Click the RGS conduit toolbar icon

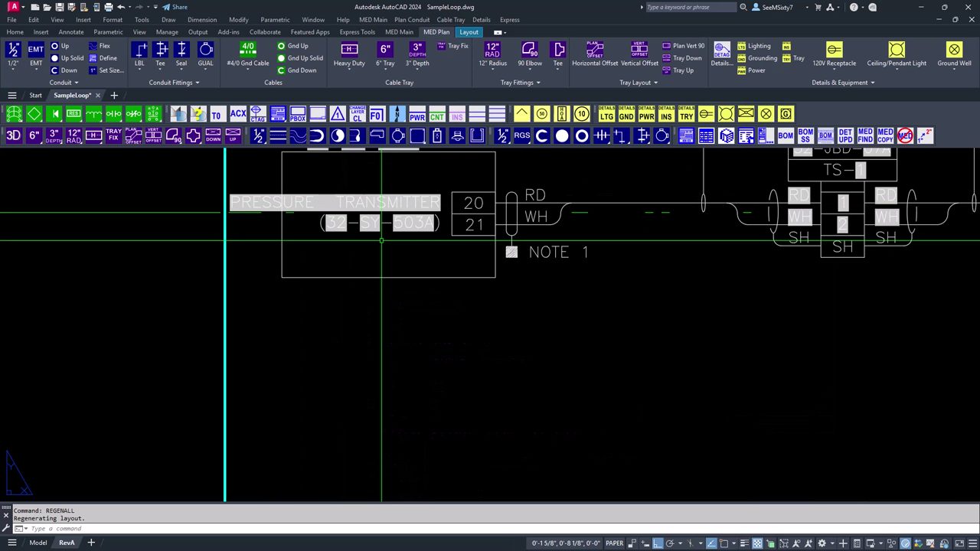coord(522,135)
